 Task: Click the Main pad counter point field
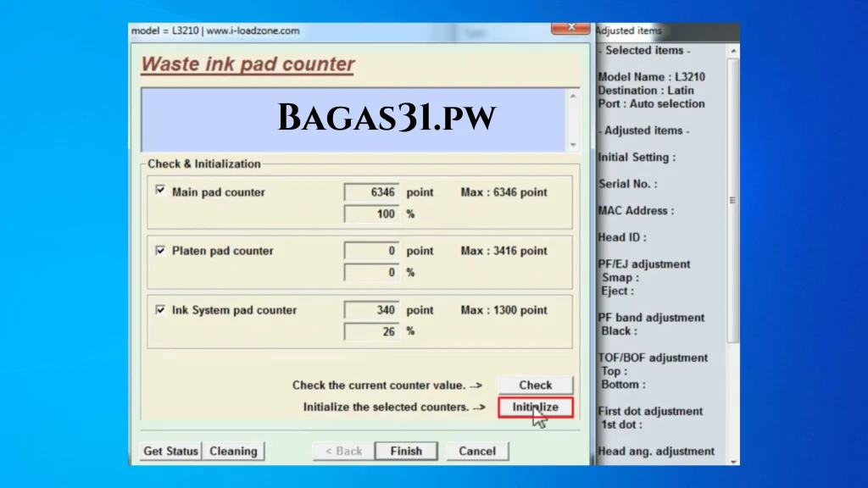pyautogui.click(x=371, y=192)
